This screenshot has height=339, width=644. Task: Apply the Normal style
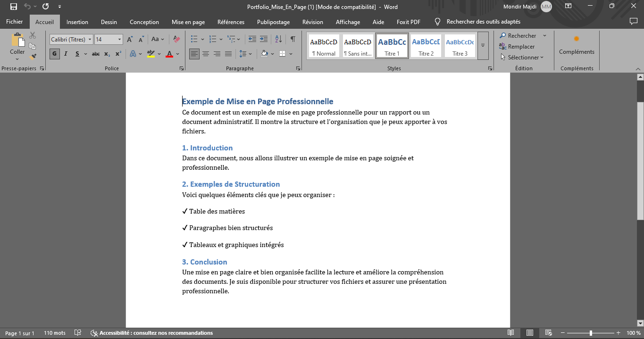(x=324, y=46)
